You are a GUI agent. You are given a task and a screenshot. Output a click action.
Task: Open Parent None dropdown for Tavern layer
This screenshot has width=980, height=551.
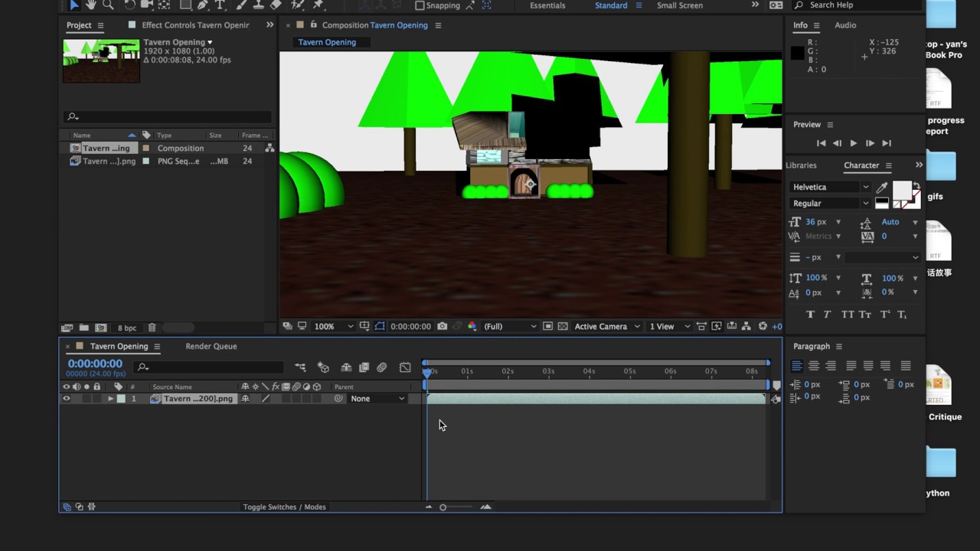point(377,399)
